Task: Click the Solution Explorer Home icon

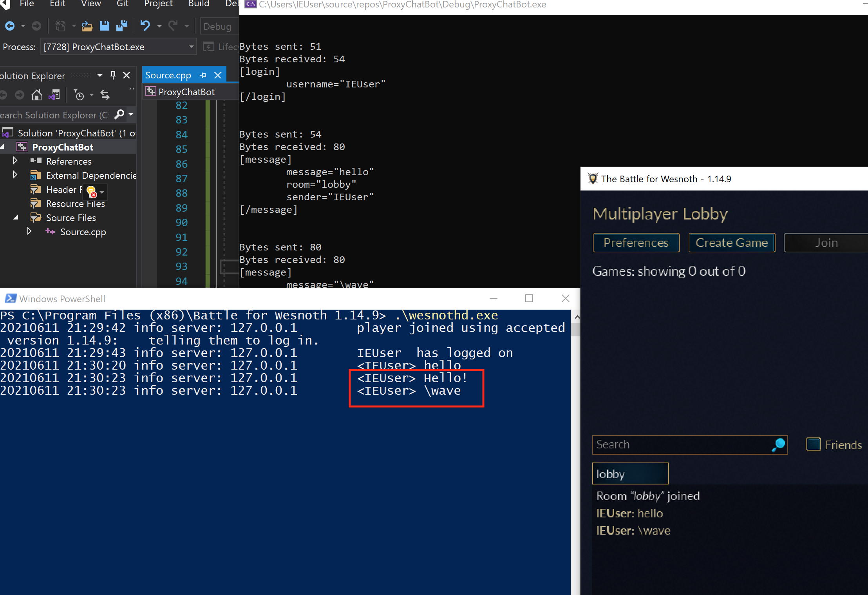Action: [x=37, y=95]
